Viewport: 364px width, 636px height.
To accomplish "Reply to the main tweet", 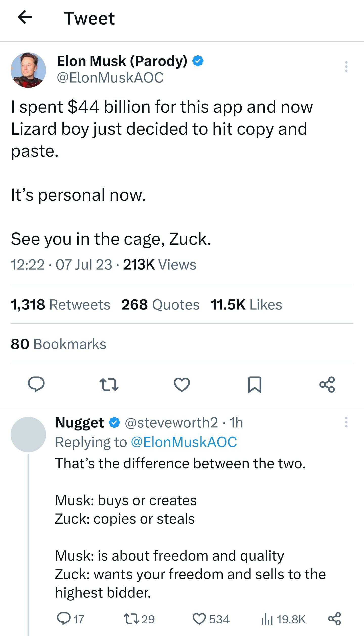I will pos(36,384).
